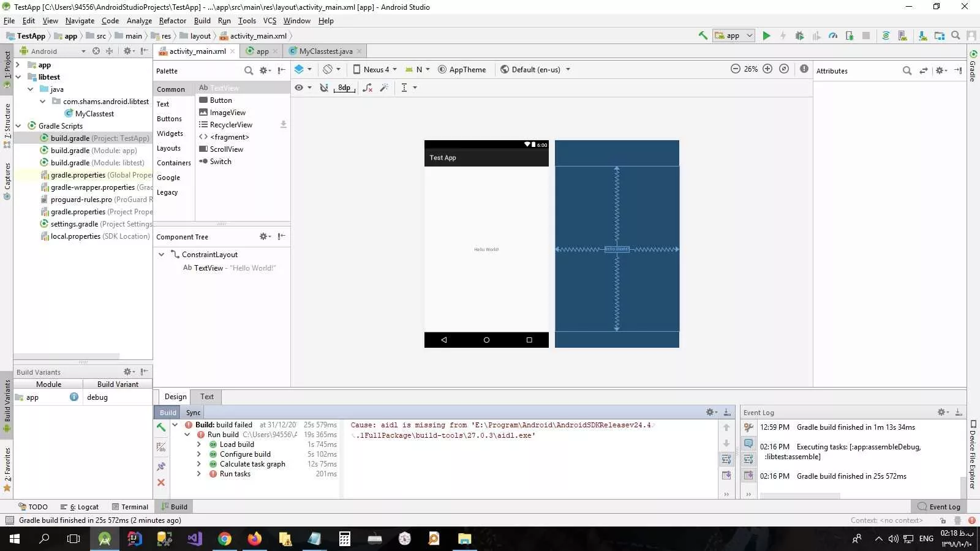Show warnings and errors exclamation icon
The image size is (980, 551).
(x=804, y=69)
